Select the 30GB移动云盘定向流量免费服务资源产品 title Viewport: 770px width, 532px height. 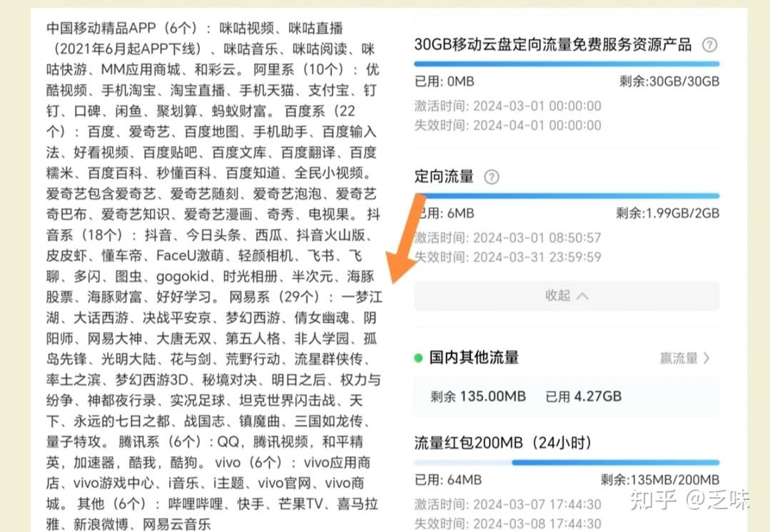point(553,45)
